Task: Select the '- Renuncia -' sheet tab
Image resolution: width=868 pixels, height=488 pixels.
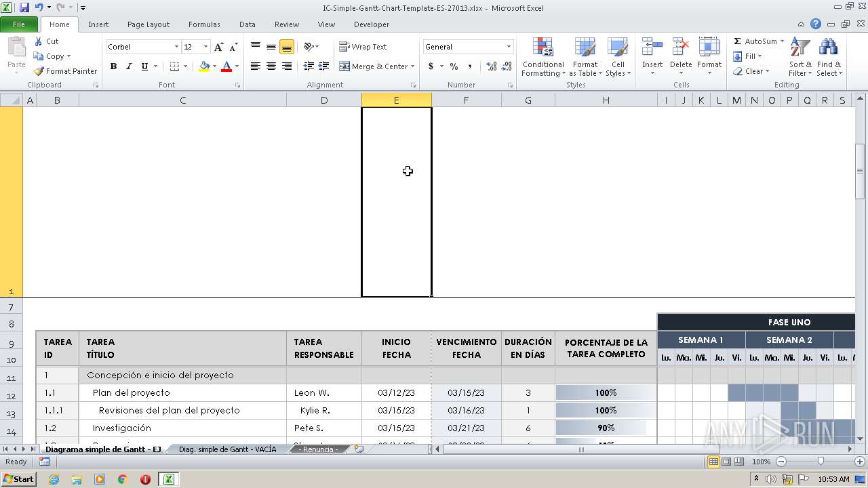Action: coord(318,449)
